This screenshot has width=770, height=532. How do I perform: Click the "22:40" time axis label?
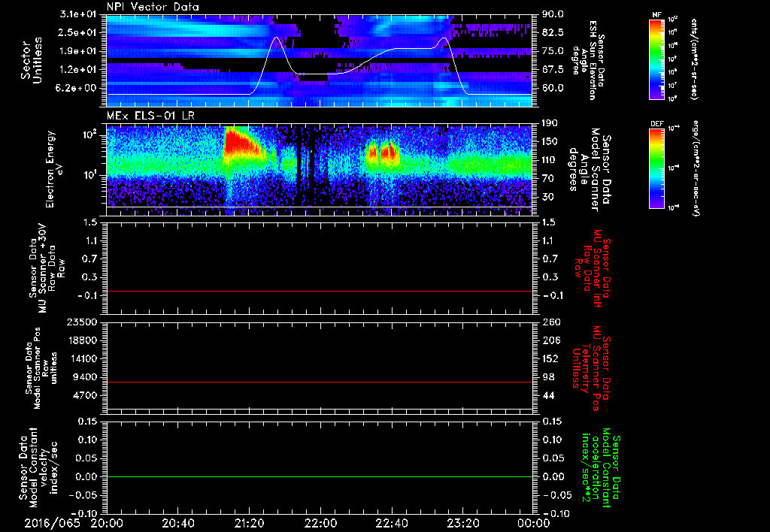pos(391,523)
